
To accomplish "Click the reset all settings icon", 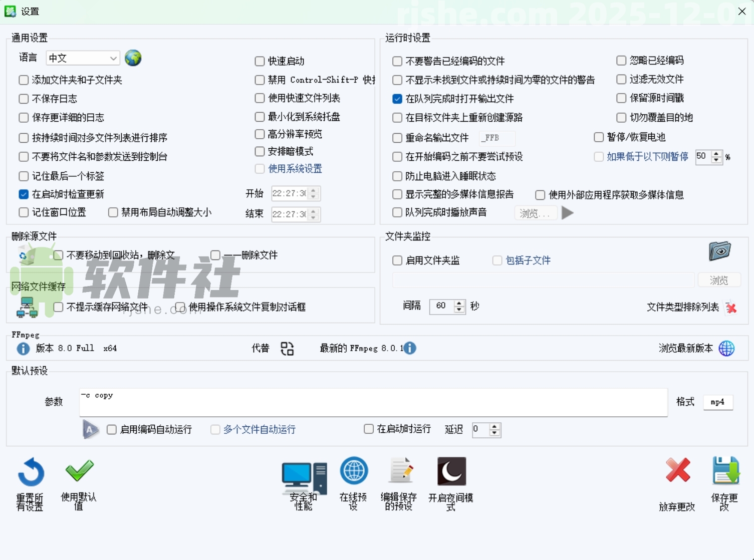I will click(30, 471).
